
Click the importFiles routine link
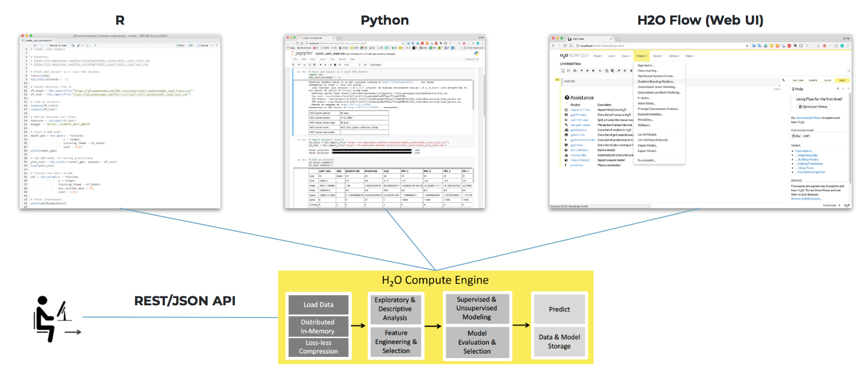tap(580, 110)
